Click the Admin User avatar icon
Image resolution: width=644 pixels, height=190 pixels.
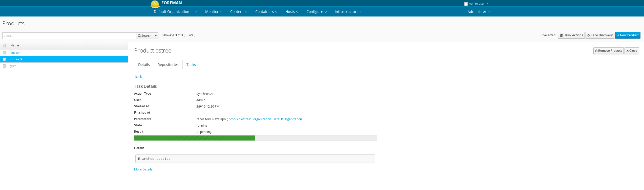click(x=466, y=4)
